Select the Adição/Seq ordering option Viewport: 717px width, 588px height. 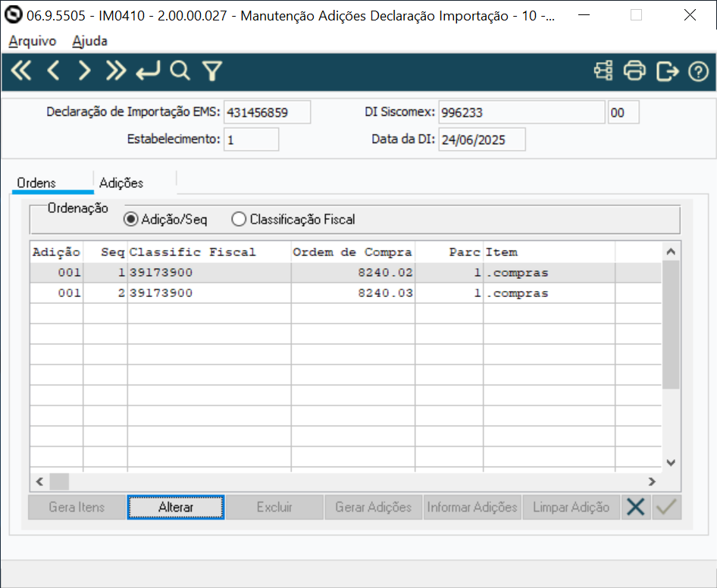tap(165, 220)
